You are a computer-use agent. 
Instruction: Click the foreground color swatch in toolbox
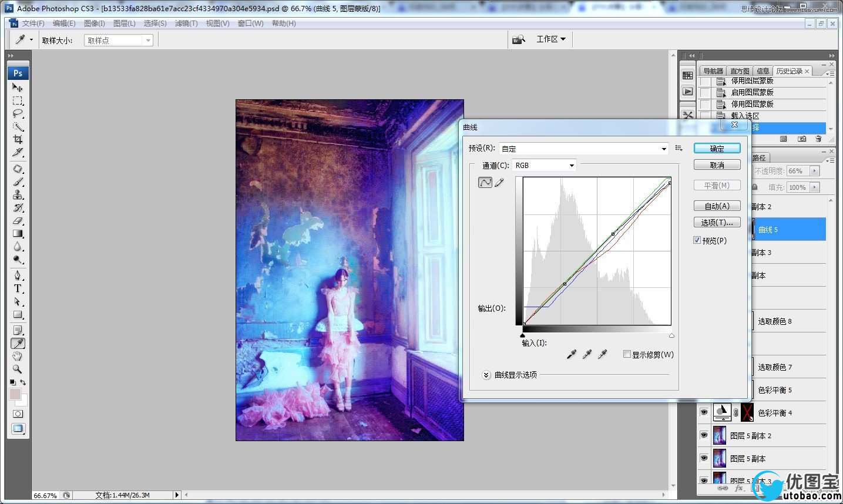15,394
